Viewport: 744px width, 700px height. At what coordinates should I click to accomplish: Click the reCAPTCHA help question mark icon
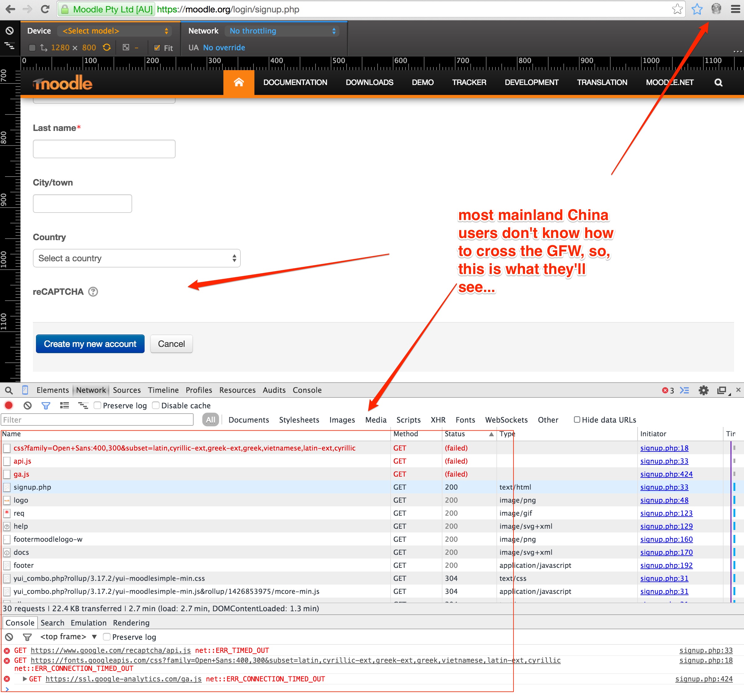[x=93, y=292]
